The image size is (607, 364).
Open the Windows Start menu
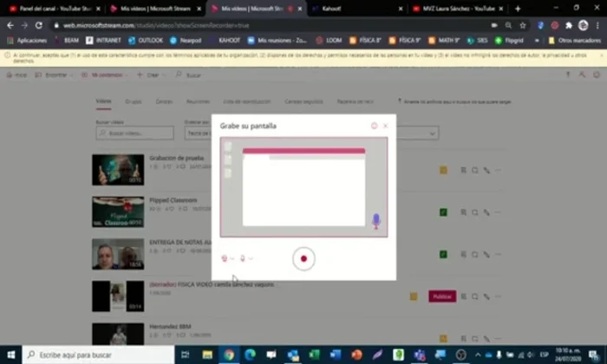point(10,354)
